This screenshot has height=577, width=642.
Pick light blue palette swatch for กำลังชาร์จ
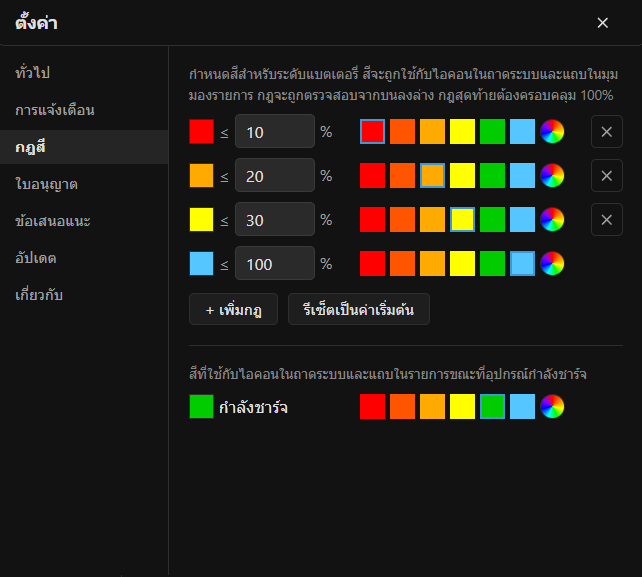coord(522,407)
